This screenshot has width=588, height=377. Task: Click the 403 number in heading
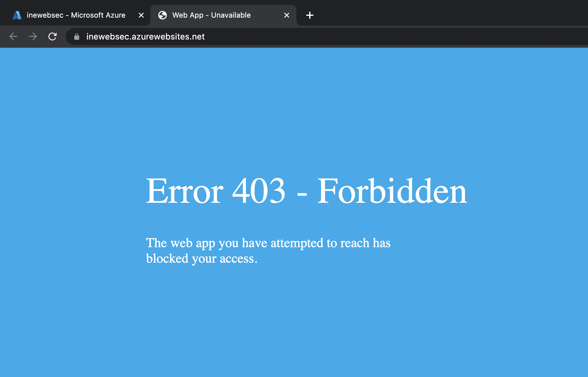[259, 191]
